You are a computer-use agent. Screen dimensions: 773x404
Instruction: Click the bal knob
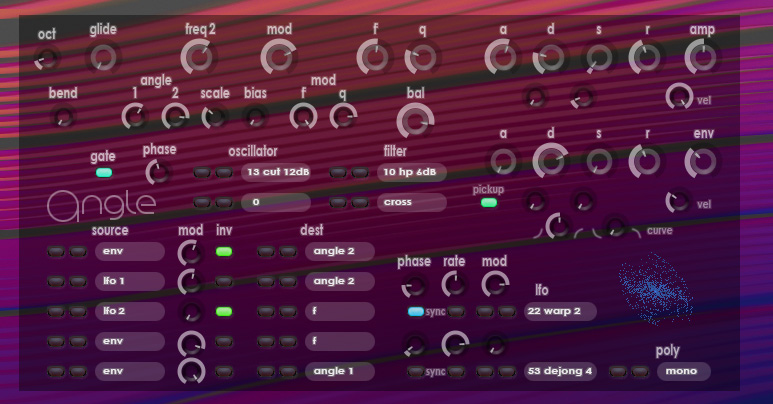415,120
